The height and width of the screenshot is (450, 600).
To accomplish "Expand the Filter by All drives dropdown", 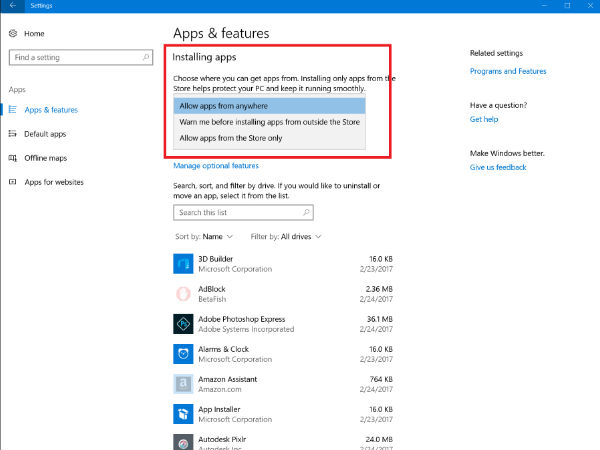I will click(285, 236).
